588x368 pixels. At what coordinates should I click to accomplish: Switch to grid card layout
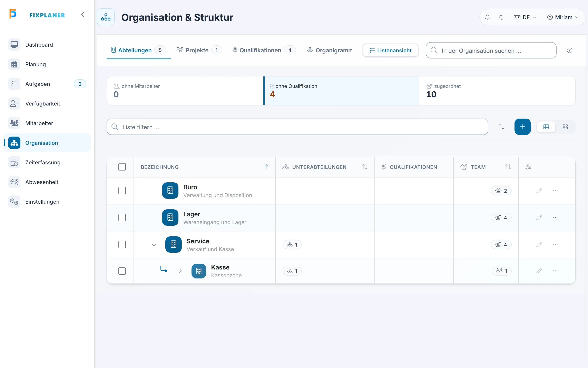tap(565, 127)
